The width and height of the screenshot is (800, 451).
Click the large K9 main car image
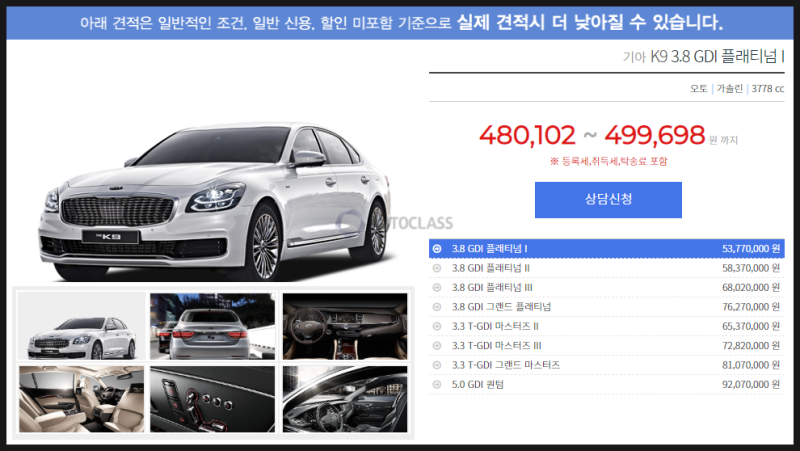click(x=214, y=202)
